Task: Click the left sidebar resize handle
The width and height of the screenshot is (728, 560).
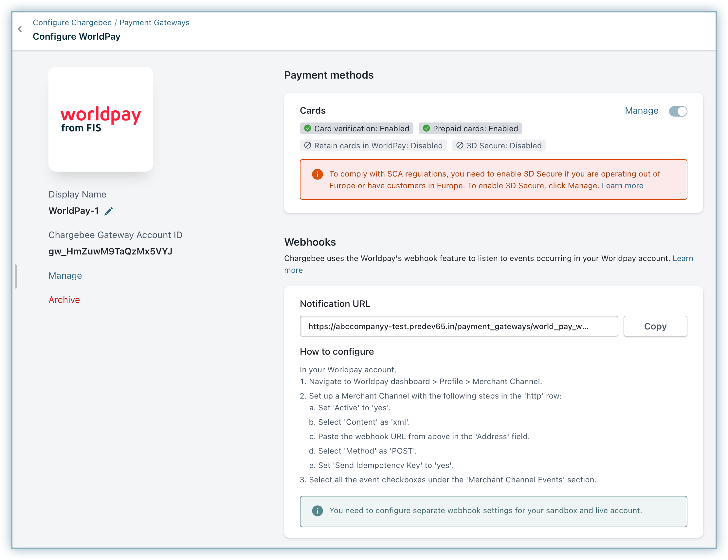Action: tap(16, 276)
